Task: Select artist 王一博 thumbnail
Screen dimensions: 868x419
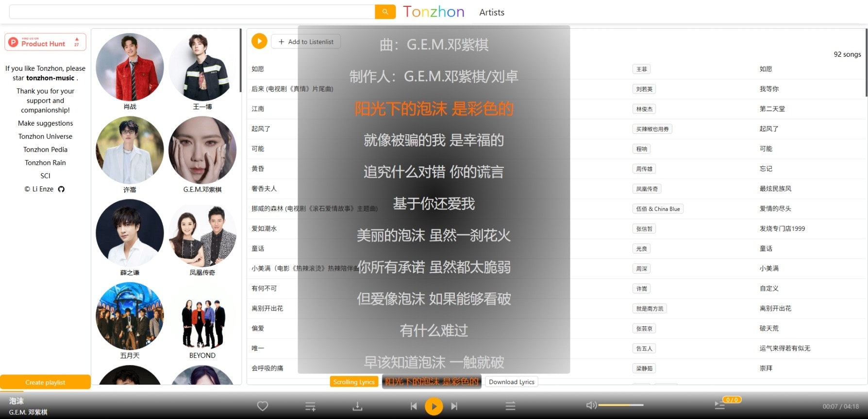Action: (202, 67)
